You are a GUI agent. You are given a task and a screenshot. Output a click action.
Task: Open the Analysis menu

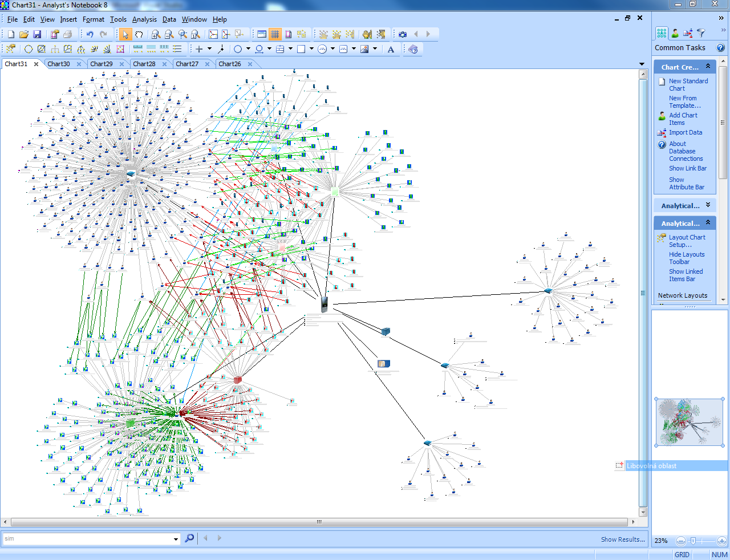[x=144, y=19]
